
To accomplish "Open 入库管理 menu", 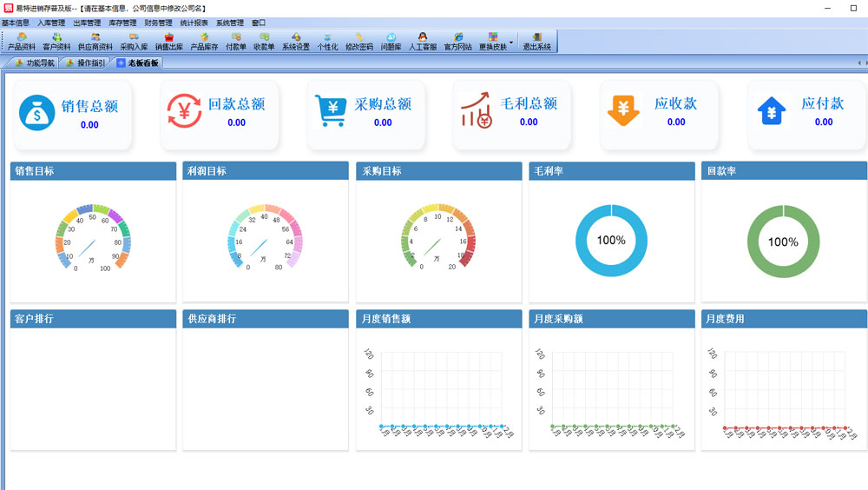I will (51, 23).
